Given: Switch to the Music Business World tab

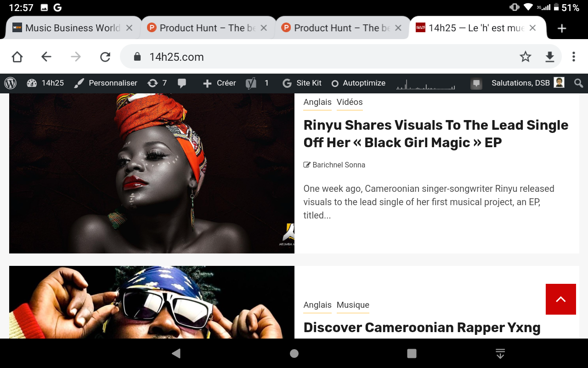Looking at the screenshot, I should (73, 28).
